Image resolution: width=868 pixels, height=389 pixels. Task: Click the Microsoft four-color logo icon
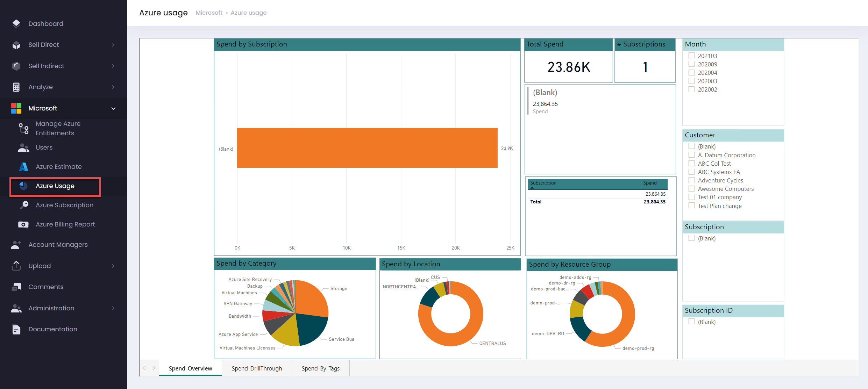tap(16, 108)
